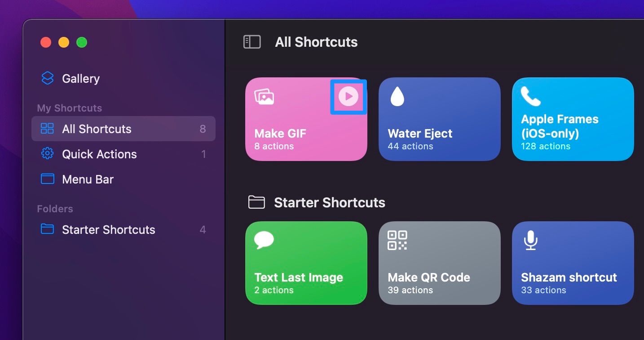
Task: Open the Menu Bar sidebar item
Action: pyautogui.click(x=88, y=179)
